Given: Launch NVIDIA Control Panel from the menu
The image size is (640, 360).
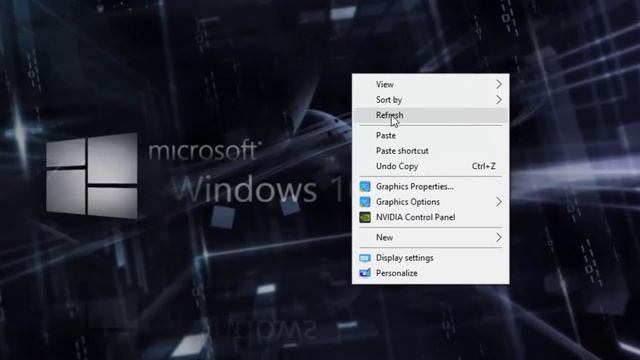Looking at the screenshot, I should coord(431,218).
